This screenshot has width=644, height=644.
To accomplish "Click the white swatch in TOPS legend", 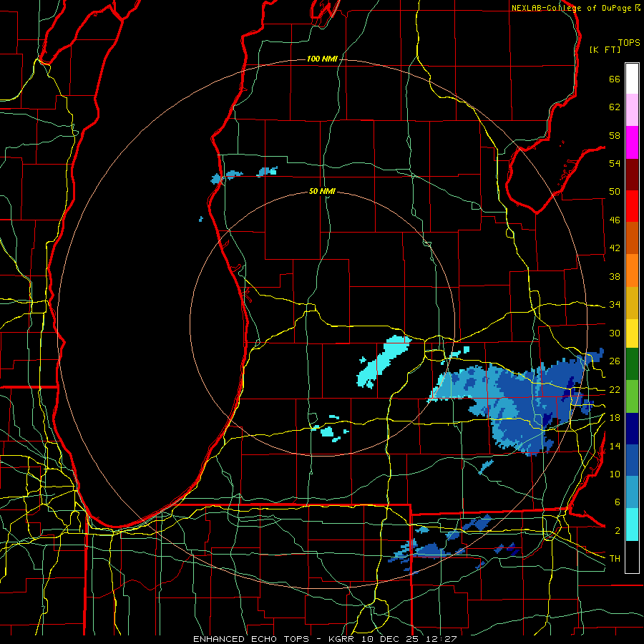I will (632, 79).
